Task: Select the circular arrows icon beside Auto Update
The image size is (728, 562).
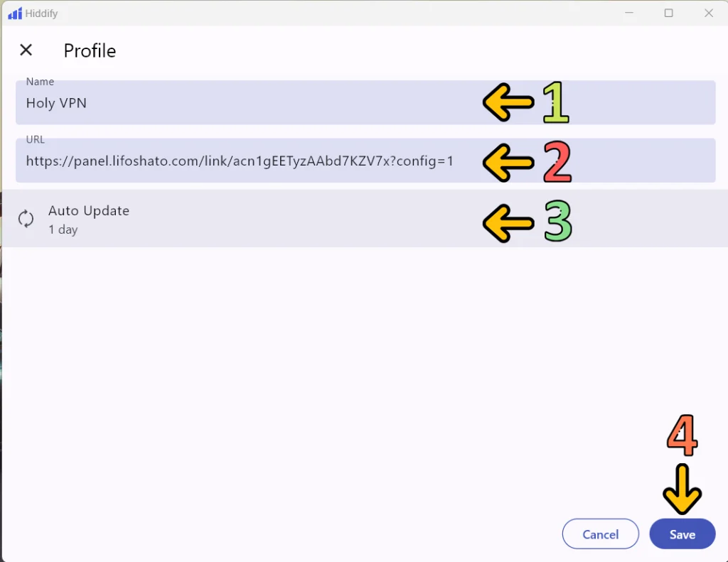Action: click(26, 219)
